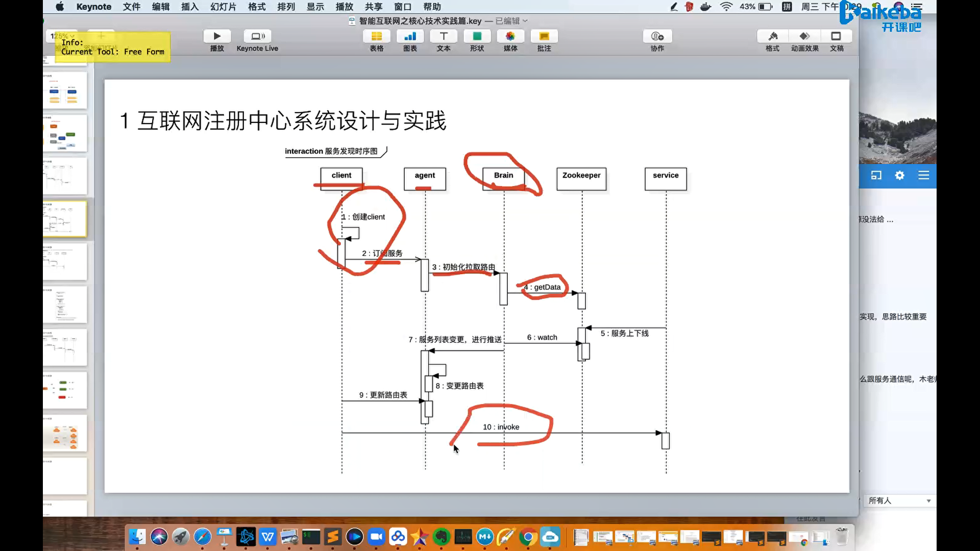Open Keynote Live from the toolbar
This screenshot has height=551, width=980.
tap(257, 37)
